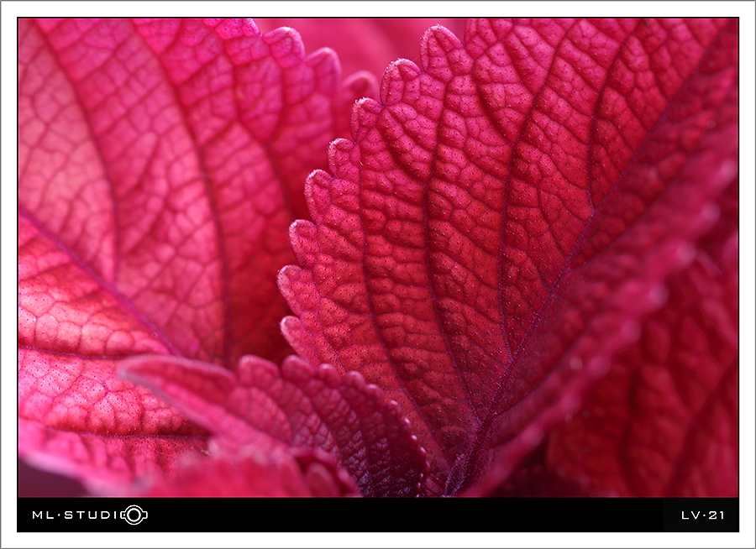Open the red coleus leaf photo
This screenshot has height=549, width=756.
378,258
